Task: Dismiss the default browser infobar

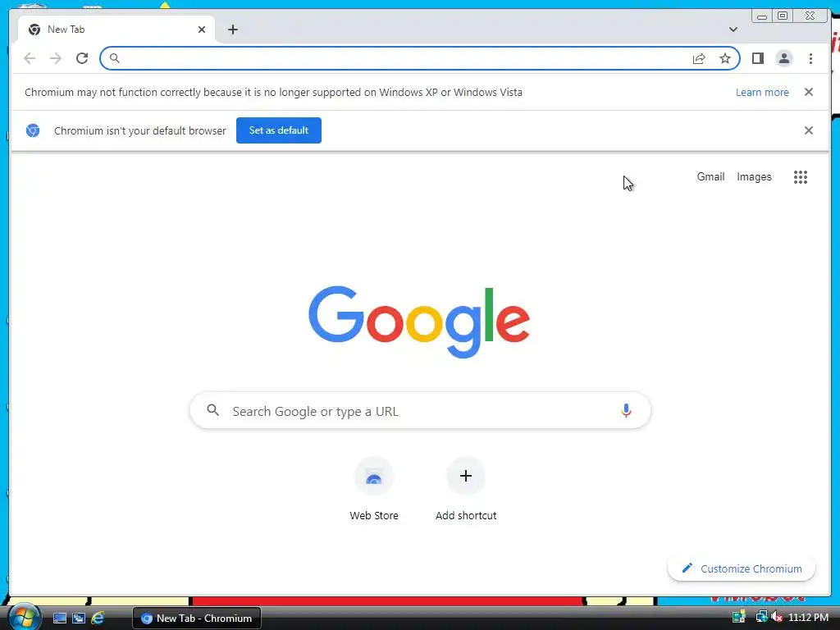Action: [x=808, y=130]
